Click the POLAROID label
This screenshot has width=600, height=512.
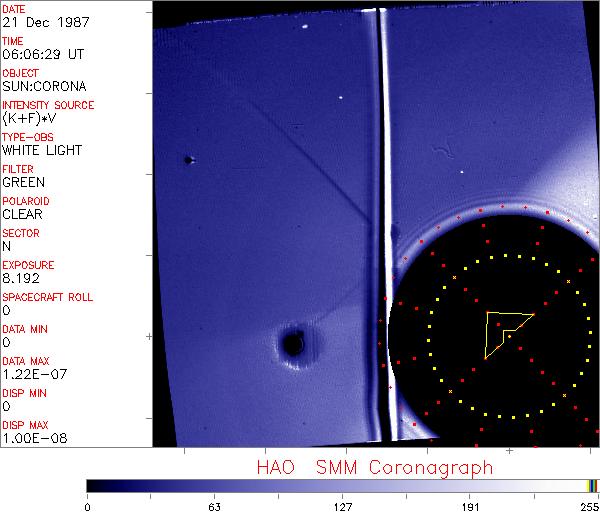26,201
